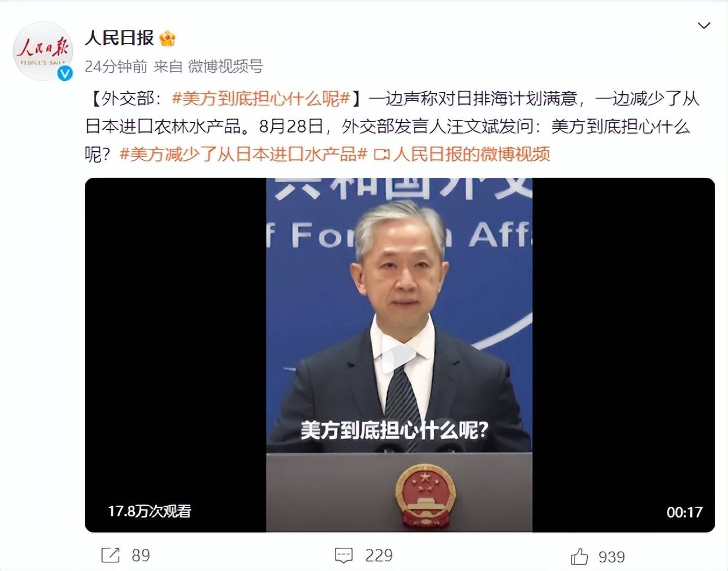Viewport: 728px width, 571px height.
Task: Click the 229 comment count
Action: pyautogui.click(x=379, y=556)
